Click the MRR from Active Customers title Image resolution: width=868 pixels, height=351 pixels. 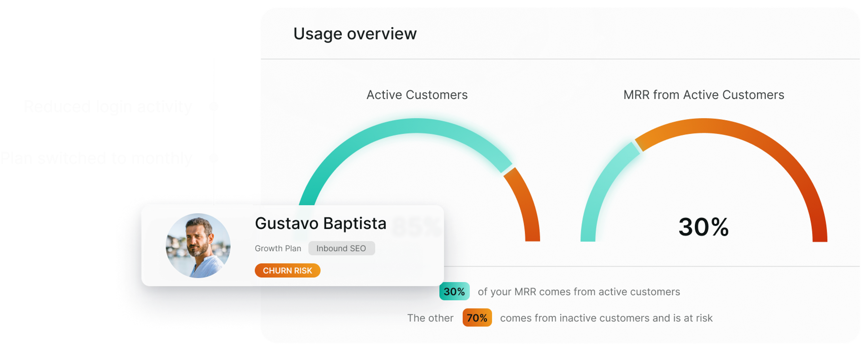(x=704, y=95)
